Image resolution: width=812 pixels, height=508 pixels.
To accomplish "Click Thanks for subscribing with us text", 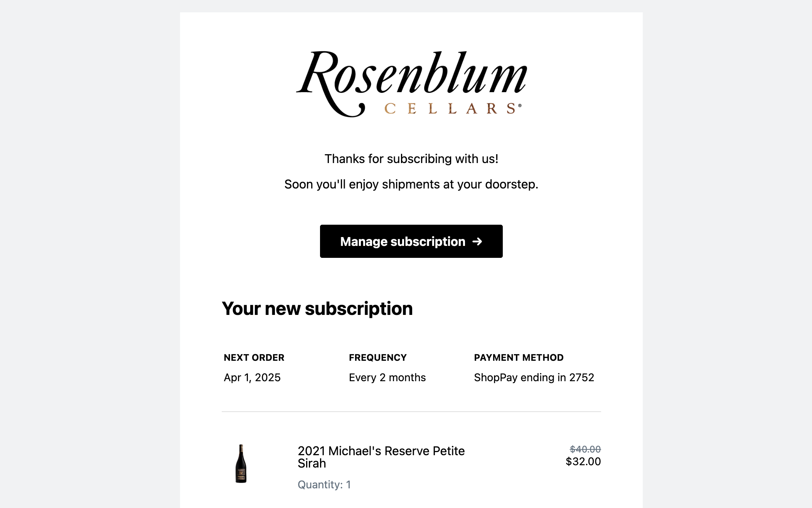I will (x=411, y=159).
